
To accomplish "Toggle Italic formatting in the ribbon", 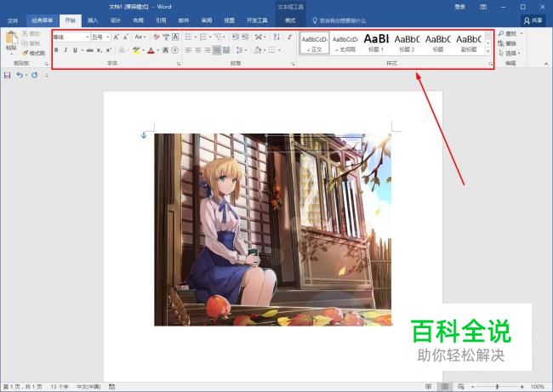I will 66,50.
